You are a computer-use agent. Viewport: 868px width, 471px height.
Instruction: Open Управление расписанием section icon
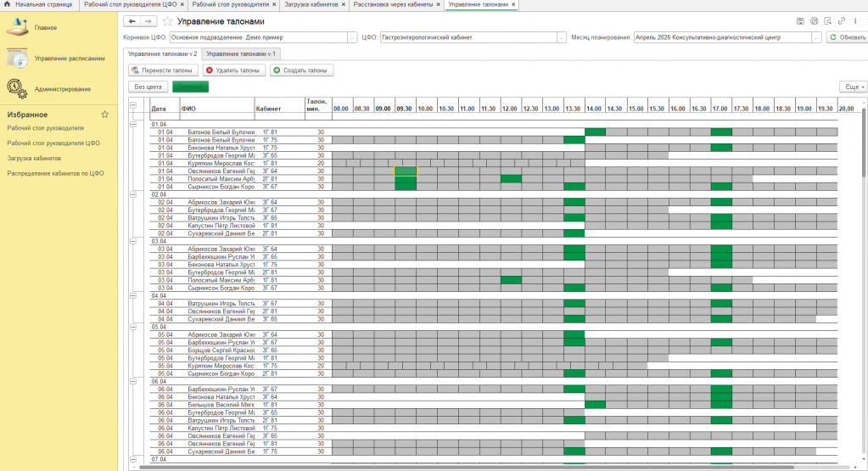[17, 59]
